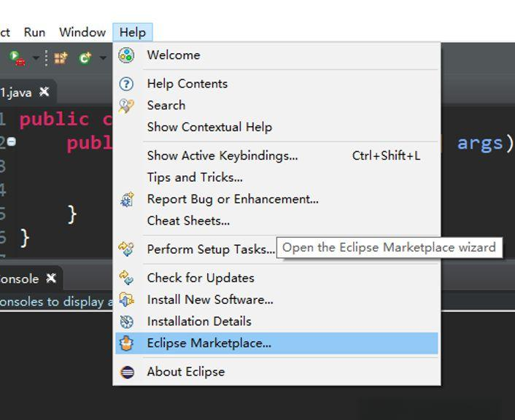Click the Help Contents question mark icon
This screenshot has width=515, height=420.
click(x=126, y=84)
